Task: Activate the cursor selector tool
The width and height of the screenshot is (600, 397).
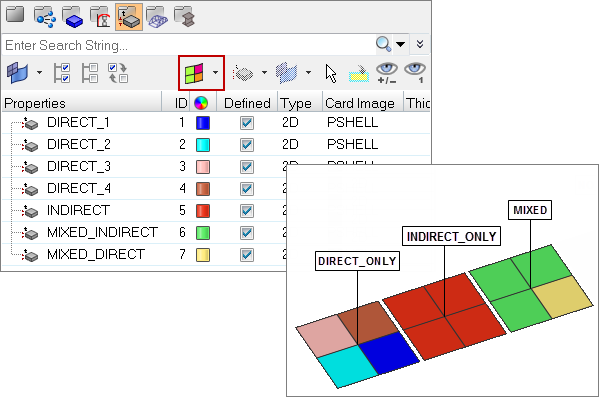Action: 331,73
